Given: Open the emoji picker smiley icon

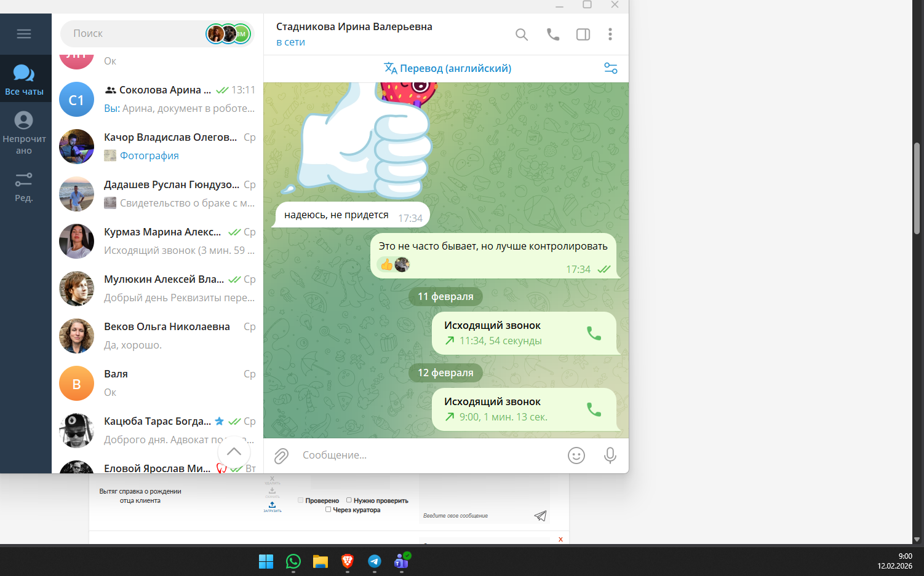Looking at the screenshot, I should (x=576, y=456).
